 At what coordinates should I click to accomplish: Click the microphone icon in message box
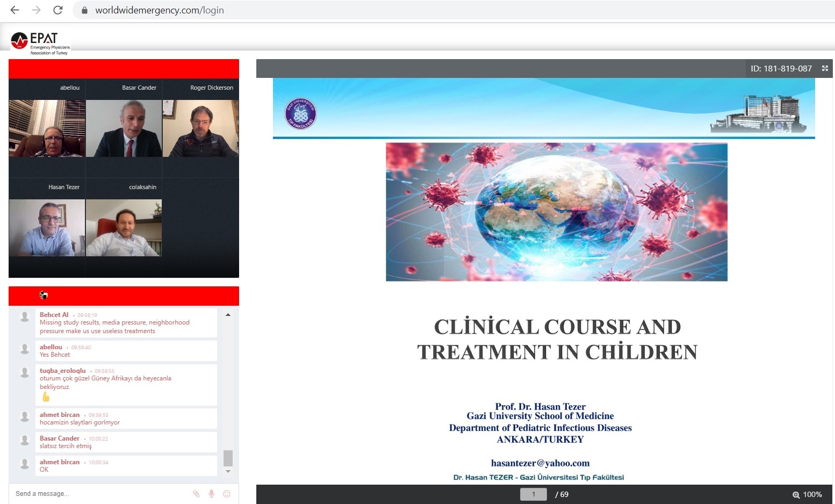click(x=212, y=494)
